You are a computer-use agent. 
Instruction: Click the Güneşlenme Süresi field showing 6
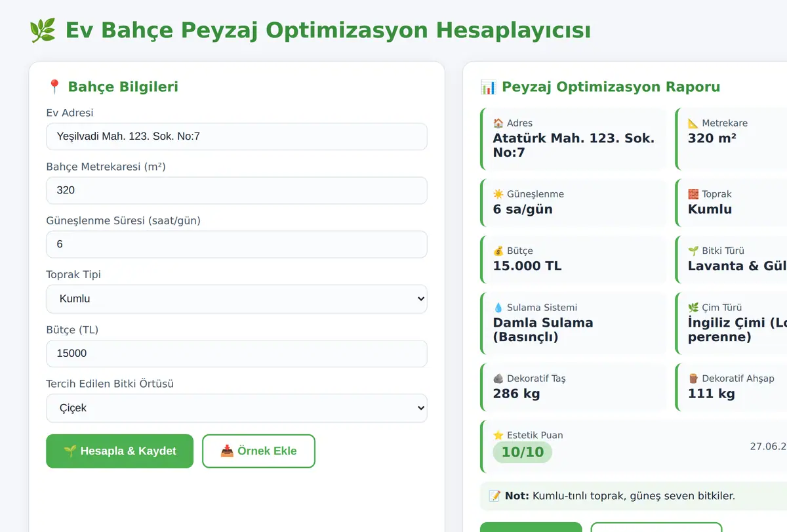237,244
